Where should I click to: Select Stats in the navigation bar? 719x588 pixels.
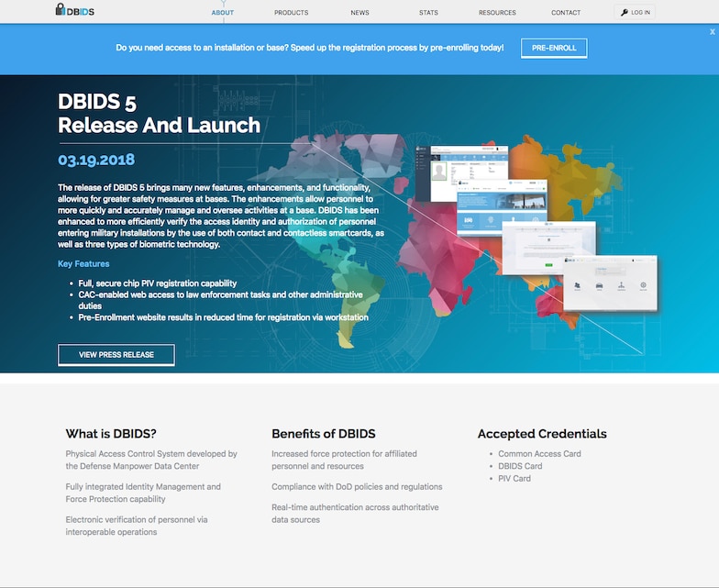pos(428,13)
